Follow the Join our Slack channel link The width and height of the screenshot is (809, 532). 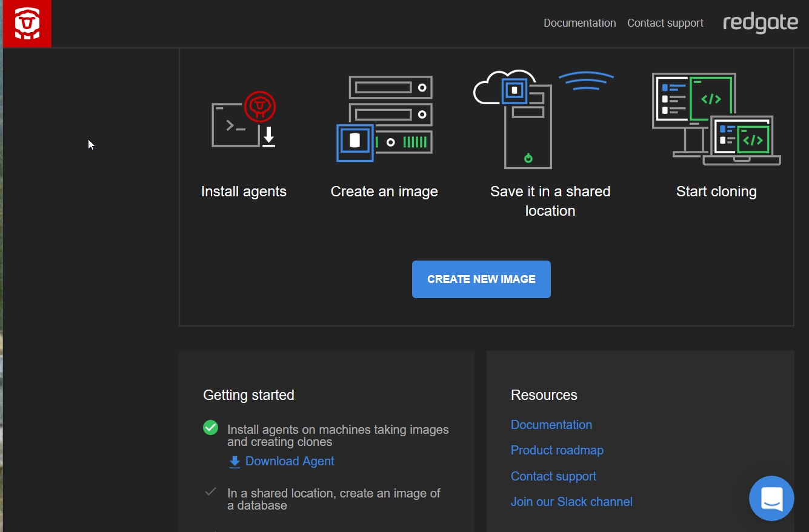571,502
